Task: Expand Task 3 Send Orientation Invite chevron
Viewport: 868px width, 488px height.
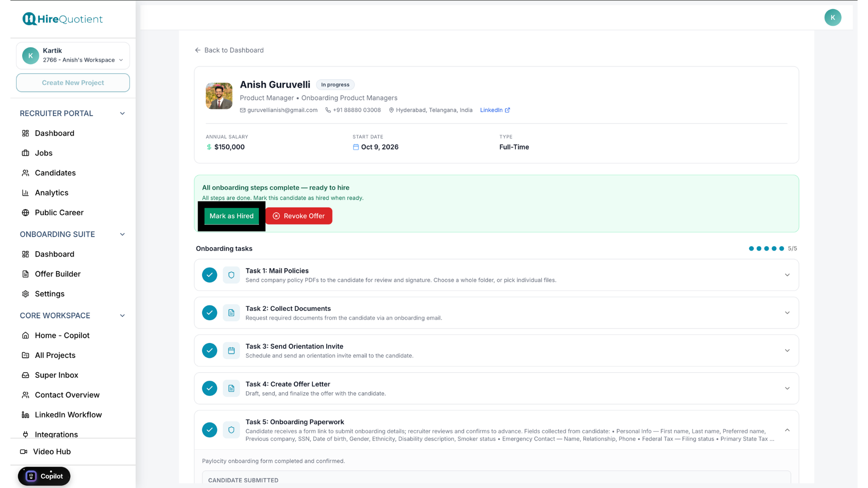Action: pyautogui.click(x=787, y=351)
